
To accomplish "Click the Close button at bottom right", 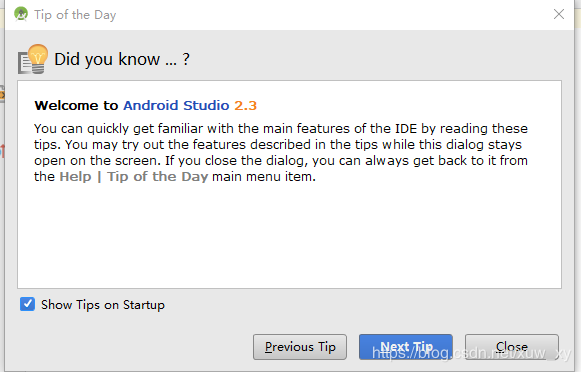I will [x=512, y=347].
